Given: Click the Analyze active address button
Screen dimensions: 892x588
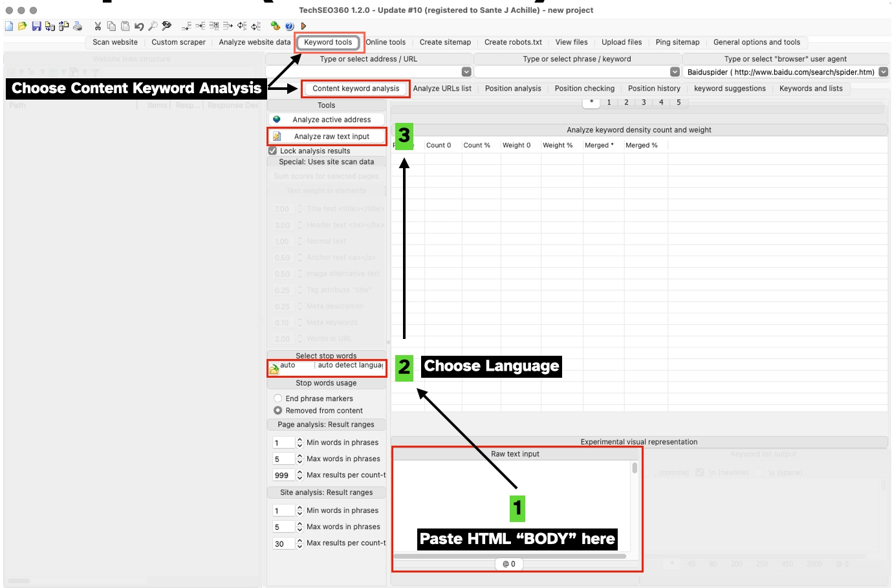Looking at the screenshot, I should coord(327,120).
